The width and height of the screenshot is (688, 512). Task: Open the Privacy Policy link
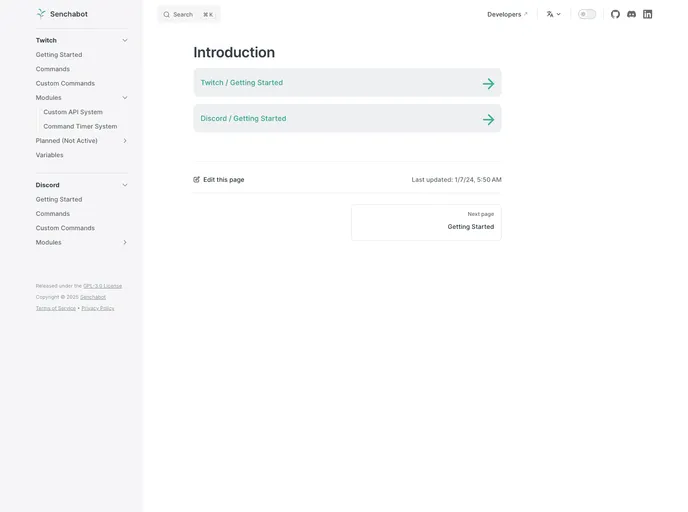[x=98, y=308]
